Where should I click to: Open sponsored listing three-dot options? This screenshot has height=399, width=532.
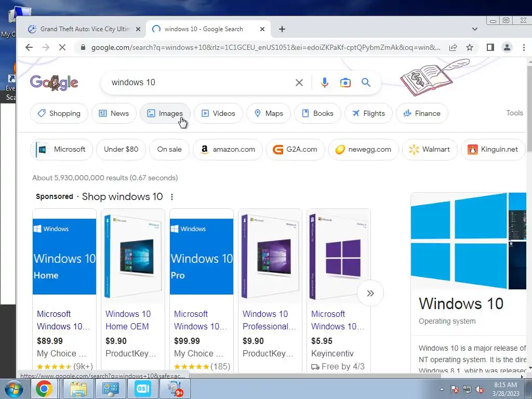pyautogui.click(x=172, y=197)
